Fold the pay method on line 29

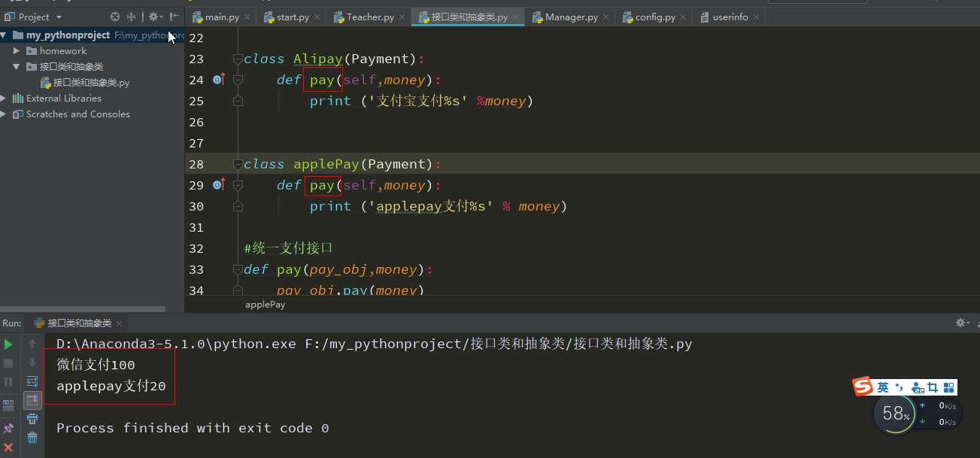(238, 185)
